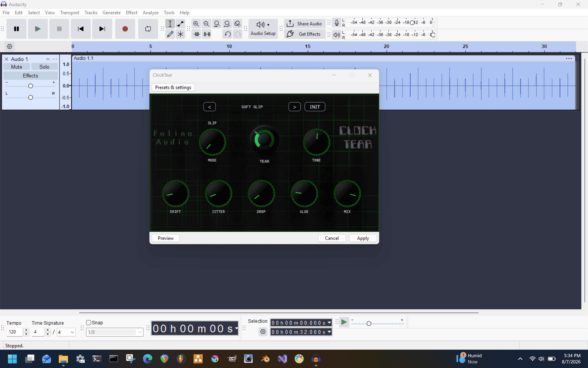Open the Generate menu
Image resolution: width=588 pixels, height=368 pixels.
tap(111, 13)
